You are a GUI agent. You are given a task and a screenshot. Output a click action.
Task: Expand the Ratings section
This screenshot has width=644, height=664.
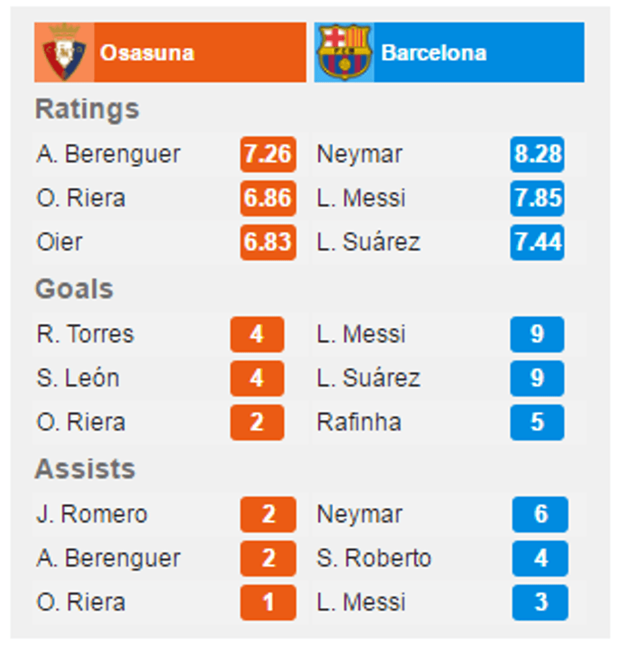[87, 109]
